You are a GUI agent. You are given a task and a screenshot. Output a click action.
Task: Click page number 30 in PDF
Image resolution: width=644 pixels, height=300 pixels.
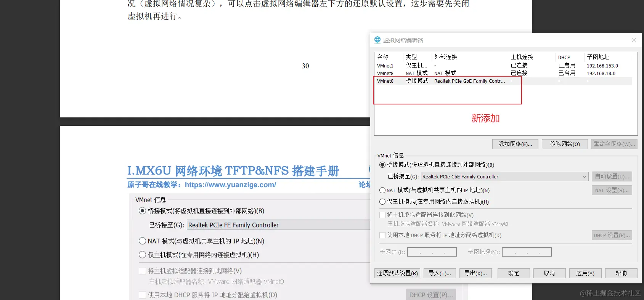click(x=305, y=66)
